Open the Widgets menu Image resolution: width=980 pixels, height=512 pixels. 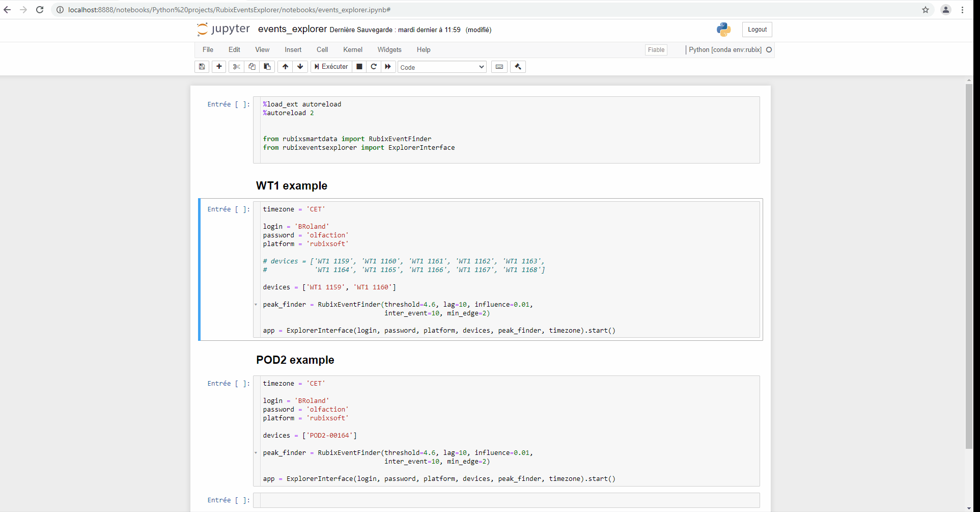tap(389, 50)
